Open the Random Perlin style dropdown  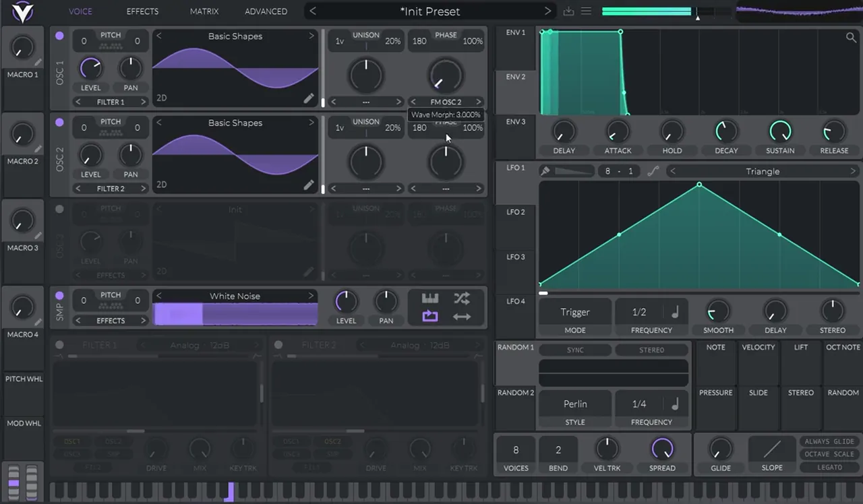click(575, 404)
